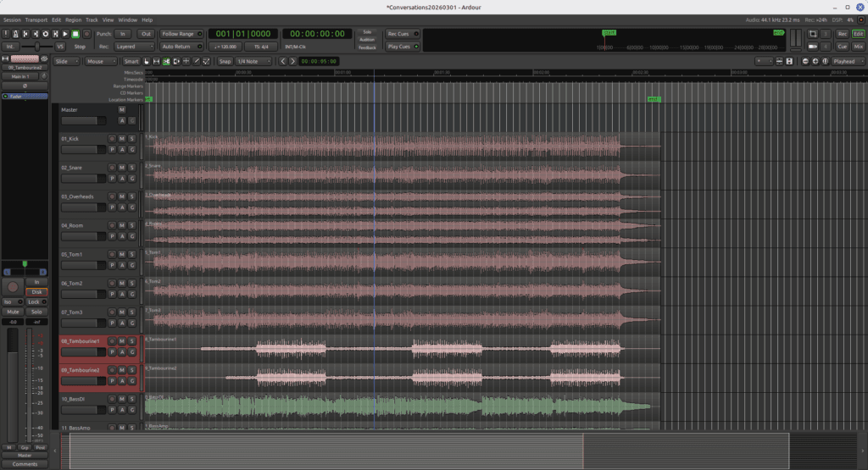Open the Transport menu
This screenshot has height=470, width=868.
(x=36, y=19)
